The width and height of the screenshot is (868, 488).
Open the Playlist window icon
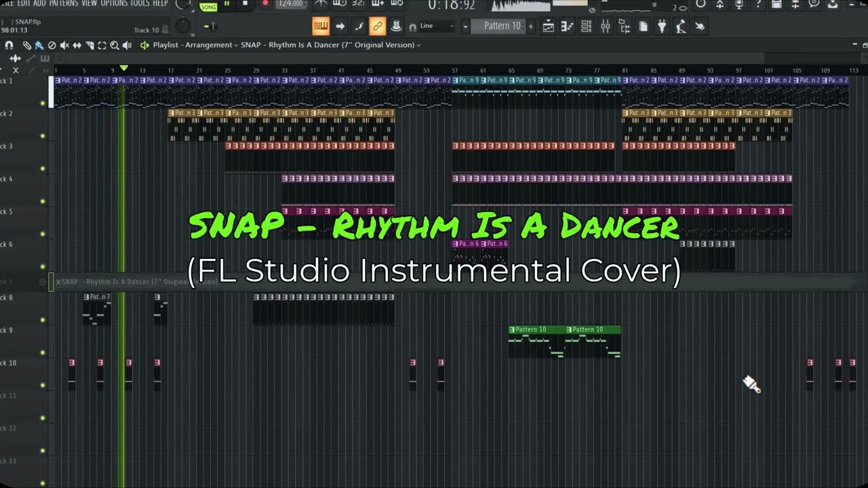click(548, 26)
